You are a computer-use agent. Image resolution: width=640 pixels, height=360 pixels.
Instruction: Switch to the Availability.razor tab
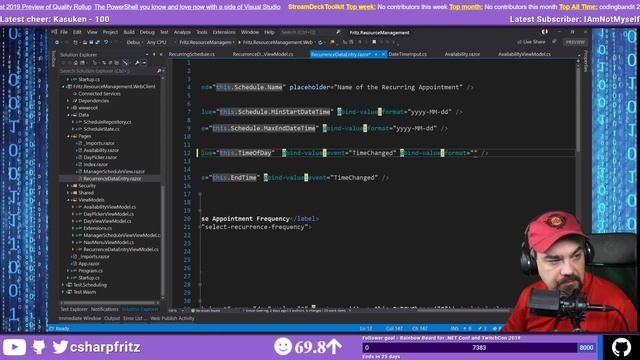pos(462,54)
